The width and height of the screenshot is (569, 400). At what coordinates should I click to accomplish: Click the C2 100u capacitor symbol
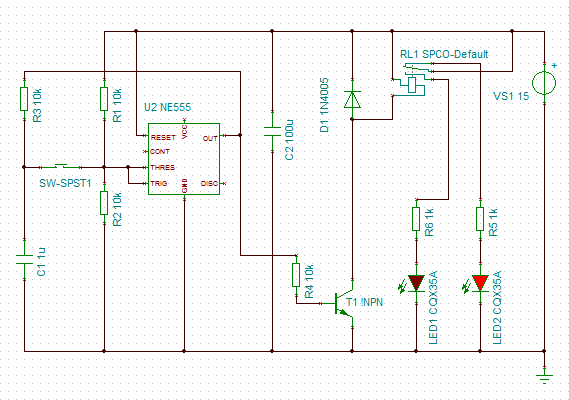[273, 132]
